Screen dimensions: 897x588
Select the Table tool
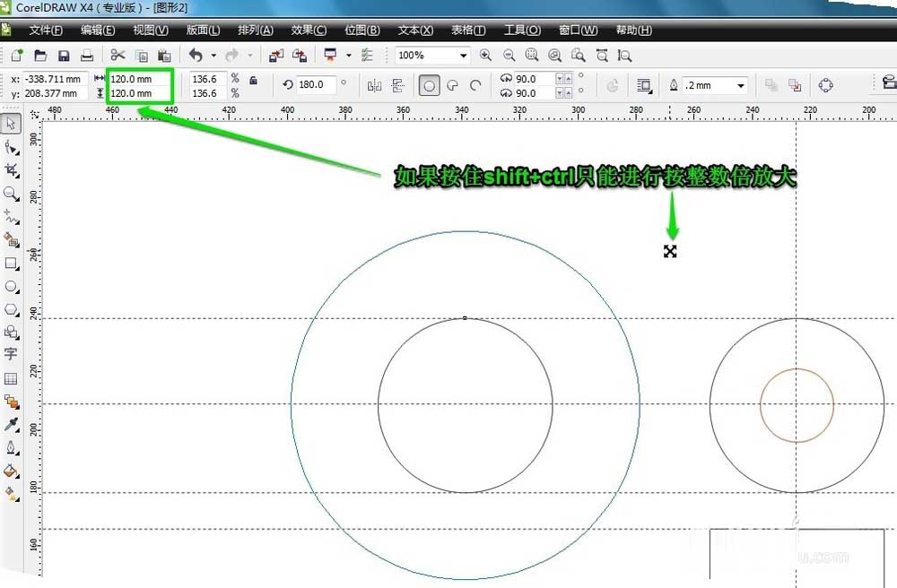pyautogui.click(x=12, y=378)
